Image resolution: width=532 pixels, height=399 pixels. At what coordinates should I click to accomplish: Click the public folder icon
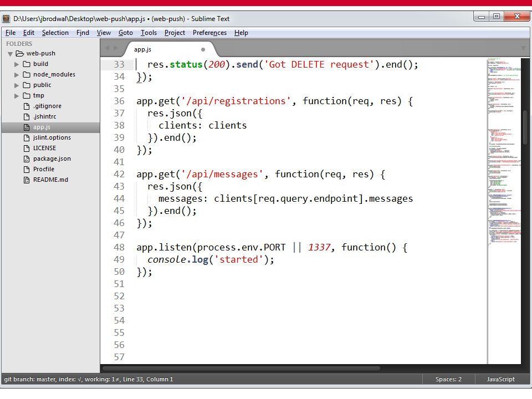pos(27,85)
